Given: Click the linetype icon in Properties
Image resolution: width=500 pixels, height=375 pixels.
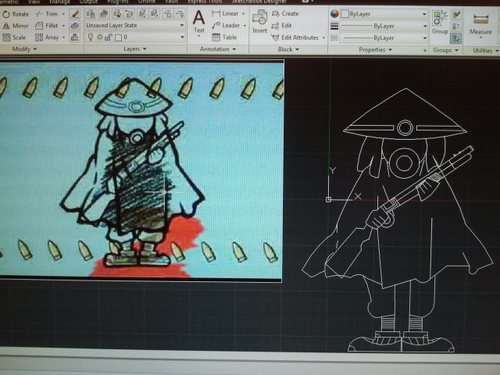Looking at the screenshot, I should point(334,38).
